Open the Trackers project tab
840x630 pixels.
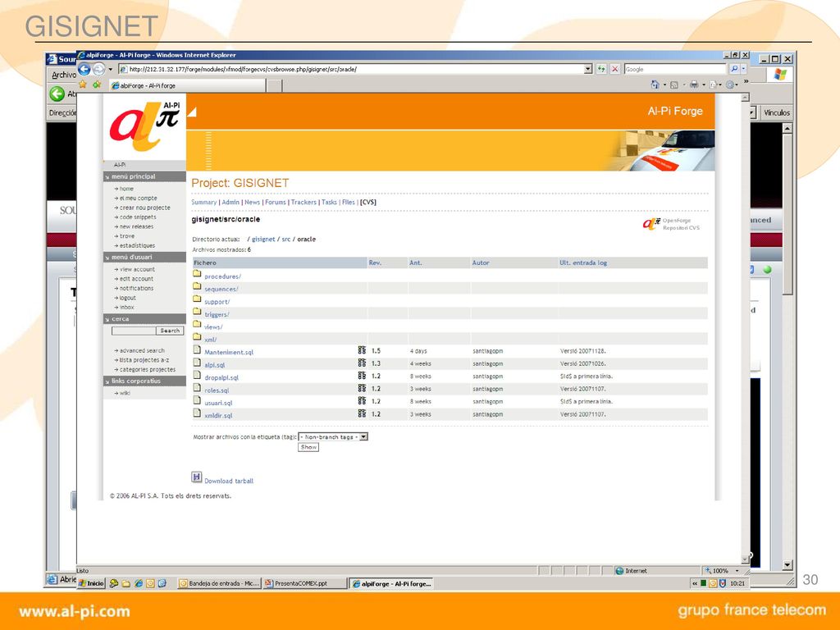pos(304,203)
